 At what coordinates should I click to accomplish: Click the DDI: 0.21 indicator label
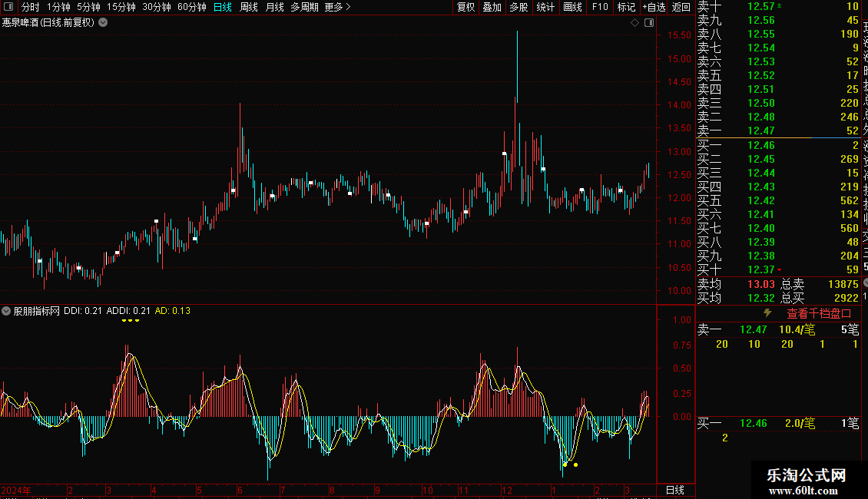(x=83, y=311)
